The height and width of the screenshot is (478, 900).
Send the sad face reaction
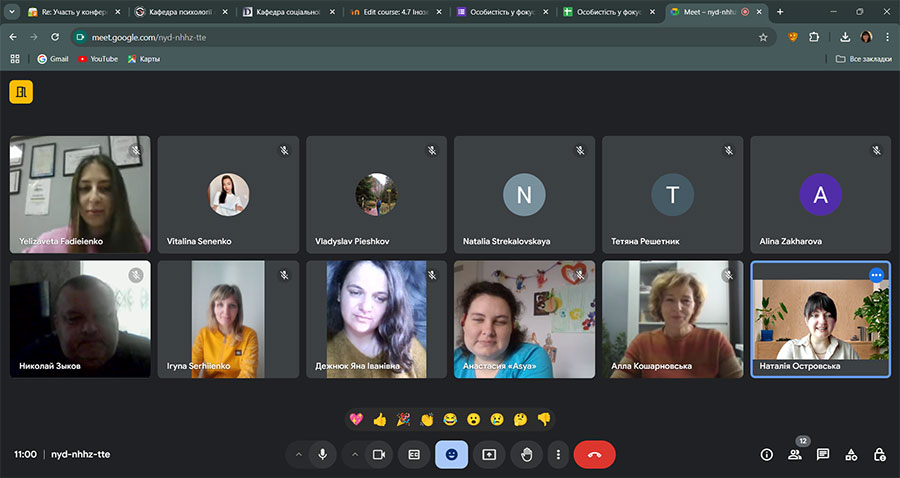point(497,419)
